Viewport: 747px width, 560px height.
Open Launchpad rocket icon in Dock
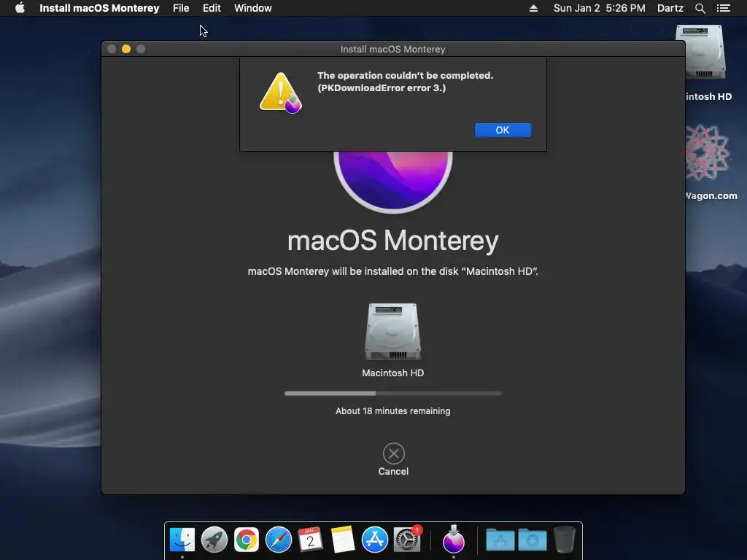pos(214,540)
